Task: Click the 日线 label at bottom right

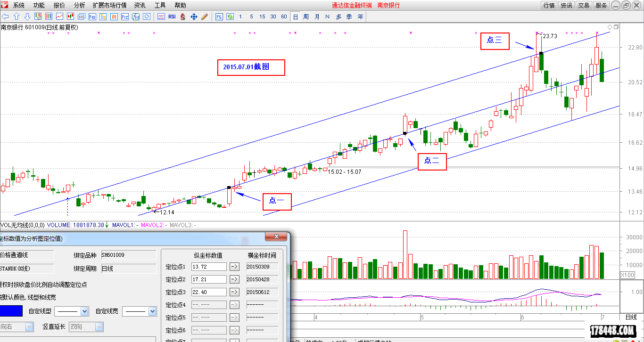Action: coord(631,317)
